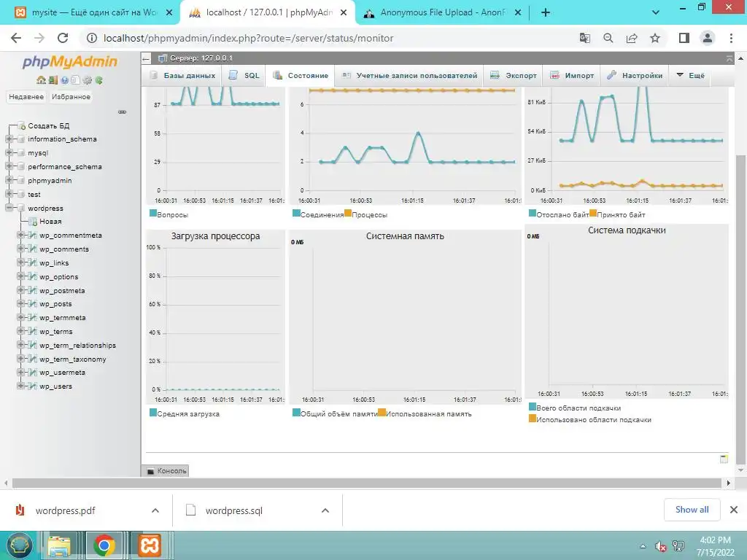This screenshot has height=560, width=747.
Task: Open File Explorer from the taskbar
Action: [x=59, y=545]
